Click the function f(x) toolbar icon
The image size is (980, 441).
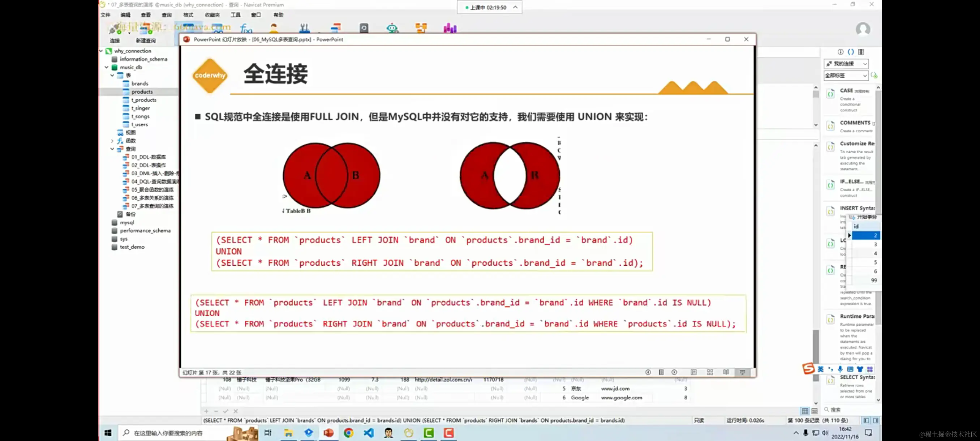(246, 28)
